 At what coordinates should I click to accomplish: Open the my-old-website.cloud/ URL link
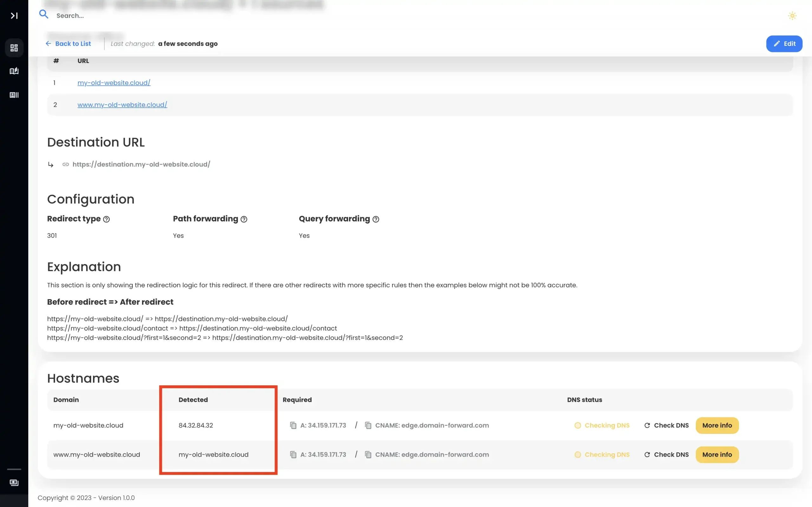[x=114, y=82]
